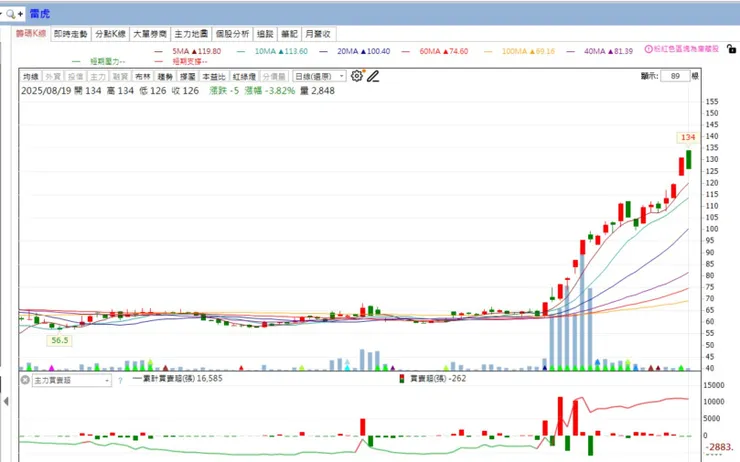Toggle the 布林 Bollinger bands button
Screen dimensions: 740x462
[x=143, y=76]
